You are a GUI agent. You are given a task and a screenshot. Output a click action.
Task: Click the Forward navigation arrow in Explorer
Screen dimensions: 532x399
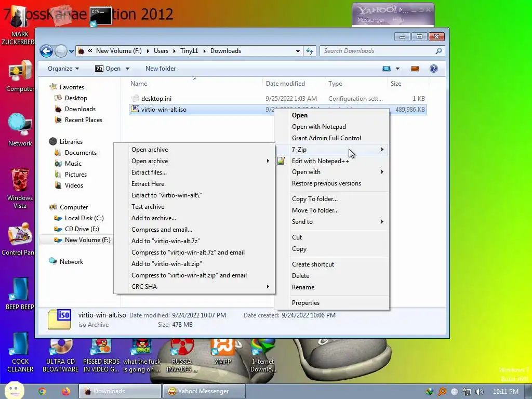tap(61, 51)
